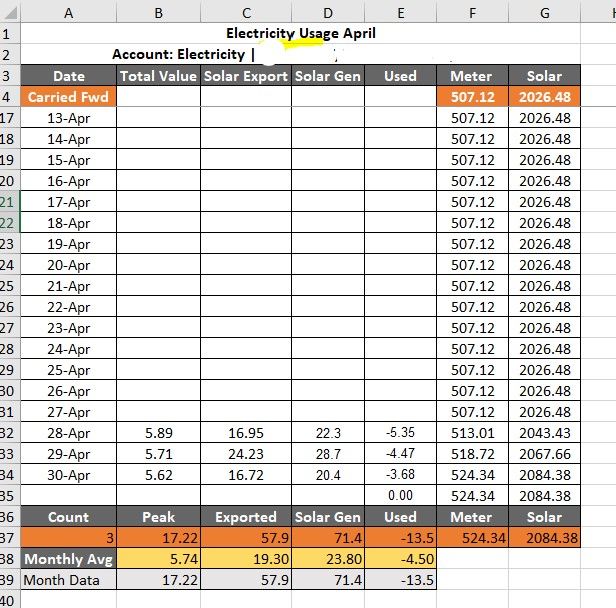Image resolution: width=616 pixels, height=608 pixels.
Task: Select the column A header
Action: (x=68, y=12)
